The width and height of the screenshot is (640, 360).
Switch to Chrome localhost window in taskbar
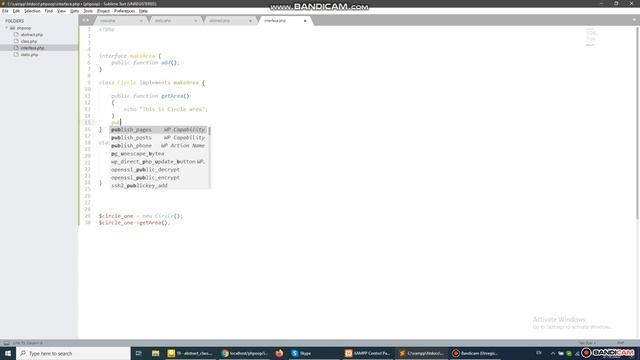pyautogui.click(x=244, y=353)
